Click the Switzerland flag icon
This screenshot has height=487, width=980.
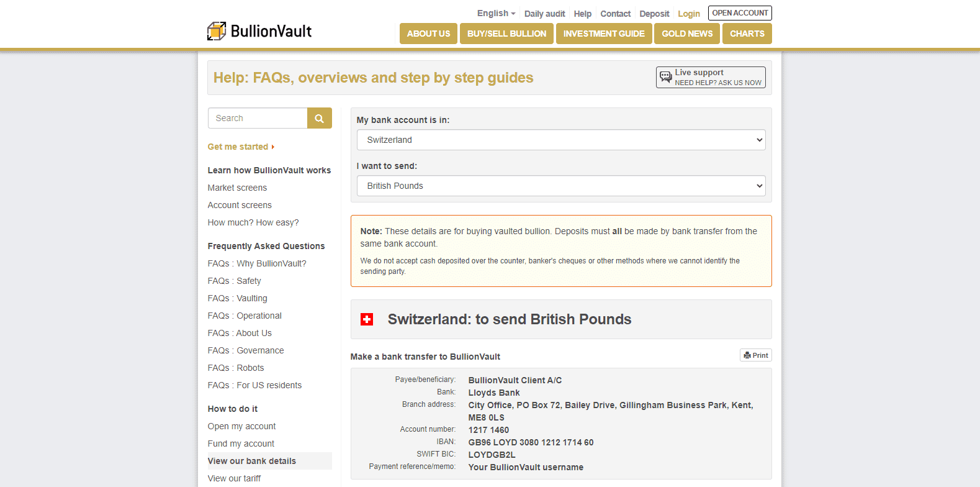[367, 319]
